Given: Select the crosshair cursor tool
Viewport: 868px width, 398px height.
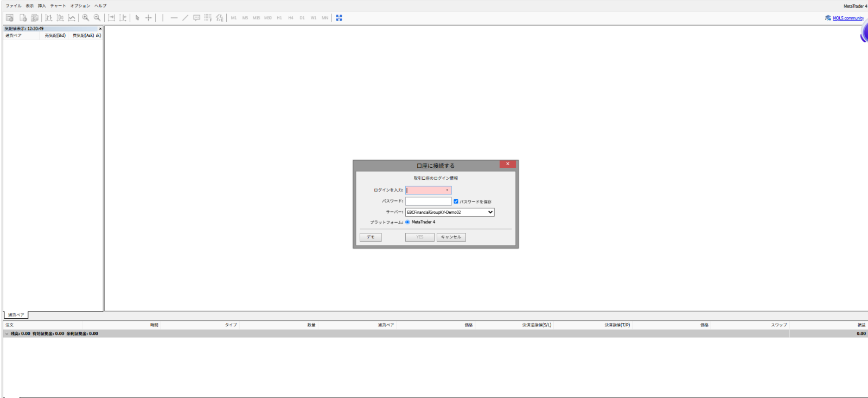Looking at the screenshot, I should pyautogui.click(x=149, y=18).
